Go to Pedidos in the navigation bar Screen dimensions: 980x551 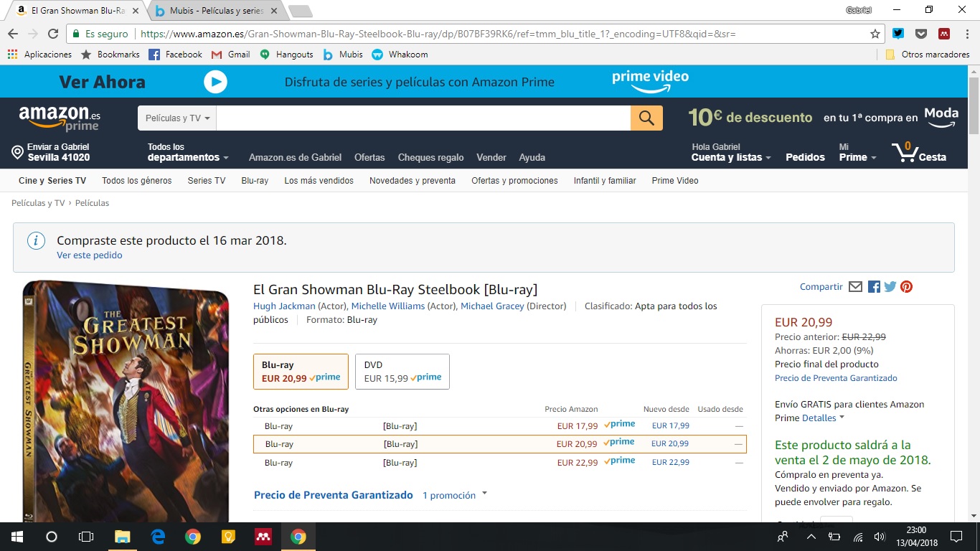click(805, 157)
